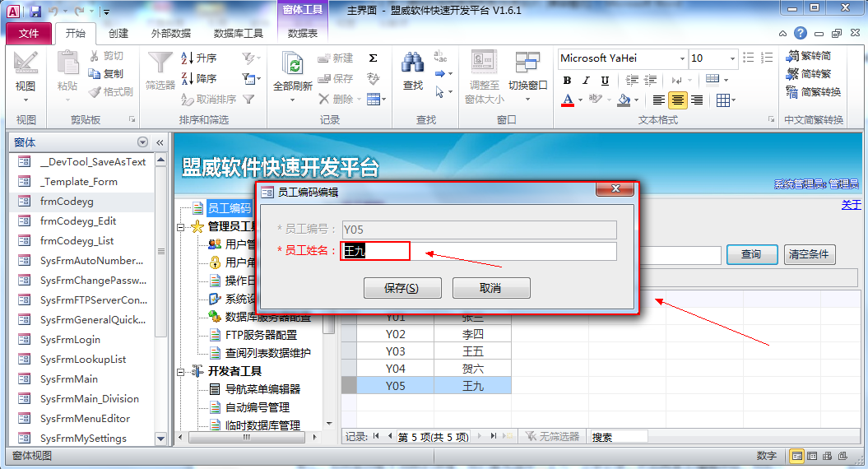Click 繁转简 conversion button
Viewport: 868px width, 469px height.
(808, 56)
